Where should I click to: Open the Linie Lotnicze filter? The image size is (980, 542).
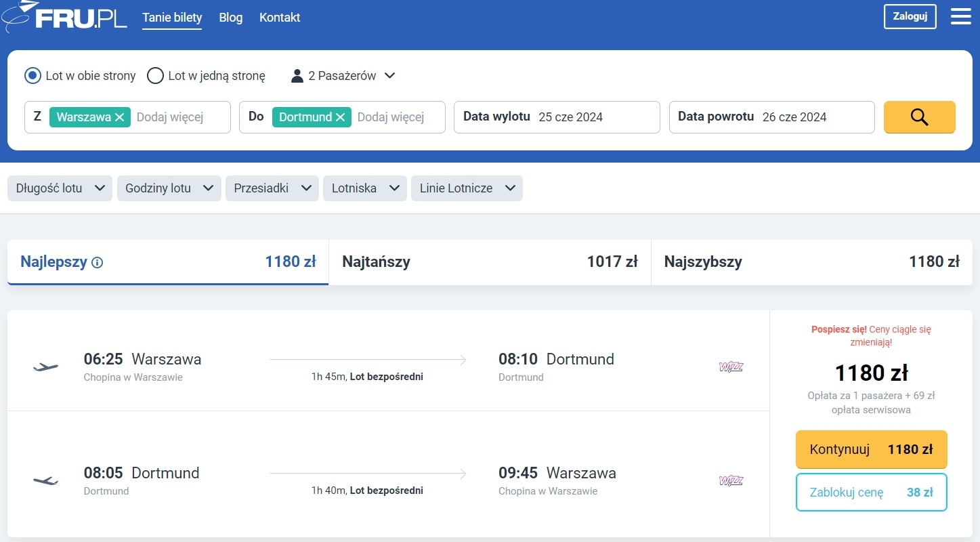click(467, 188)
